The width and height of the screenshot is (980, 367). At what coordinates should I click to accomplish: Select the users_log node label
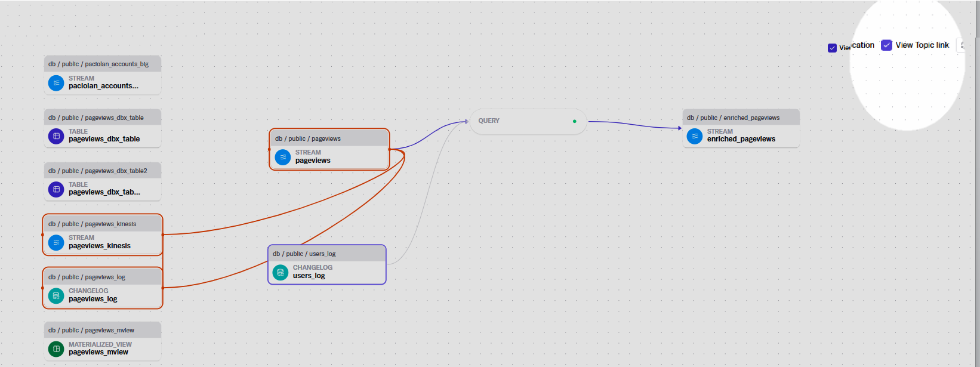(309, 276)
